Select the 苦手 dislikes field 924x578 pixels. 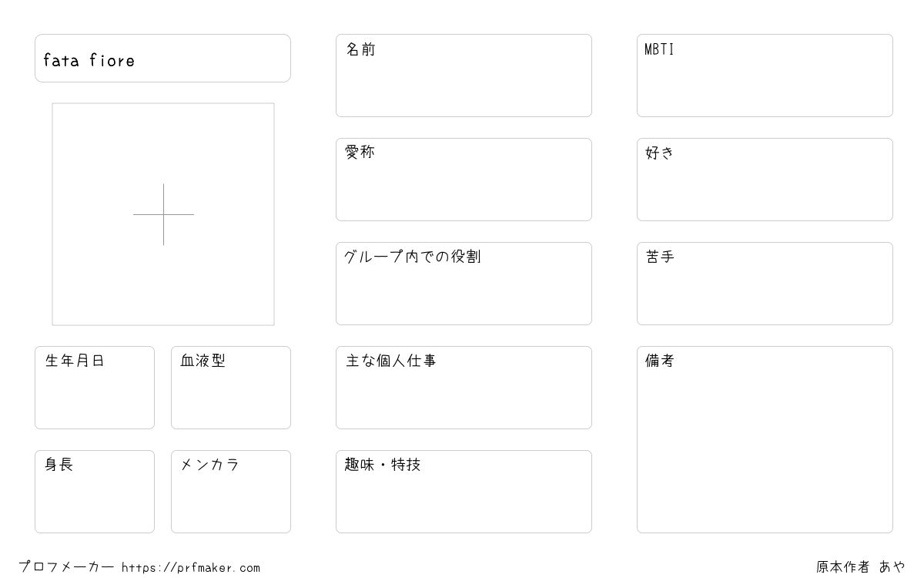pyautogui.click(x=765, y=284)
